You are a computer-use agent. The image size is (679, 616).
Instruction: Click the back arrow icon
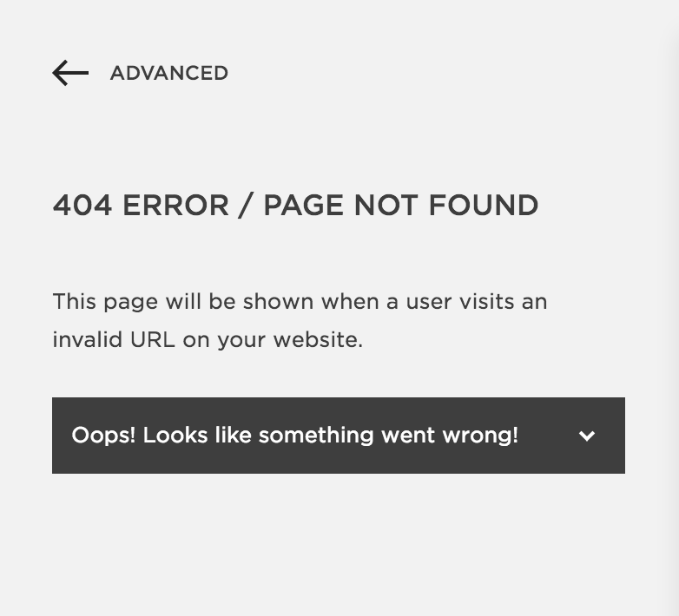(70, 73)
